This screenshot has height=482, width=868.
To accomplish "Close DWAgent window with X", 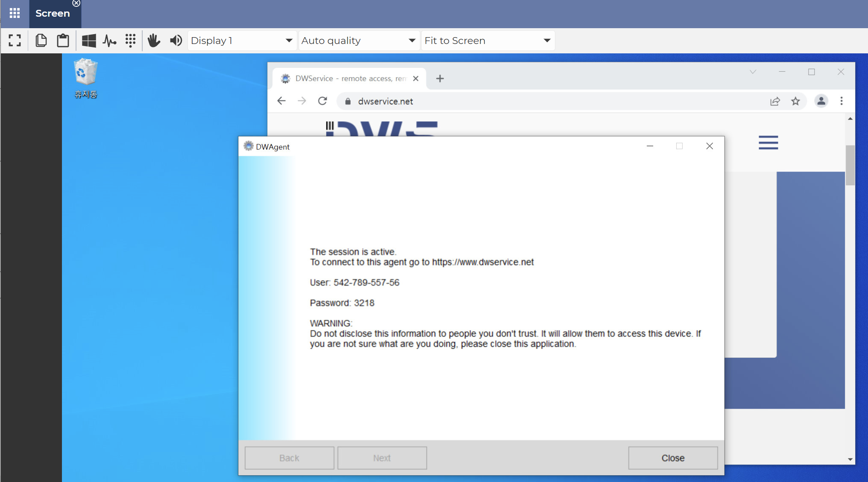I will (x=710, y=146).
